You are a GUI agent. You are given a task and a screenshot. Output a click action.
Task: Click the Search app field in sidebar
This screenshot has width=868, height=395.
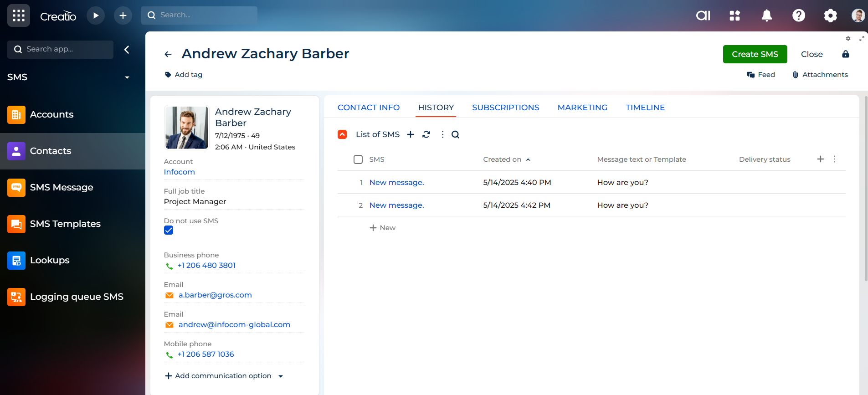tap(60, 50)
